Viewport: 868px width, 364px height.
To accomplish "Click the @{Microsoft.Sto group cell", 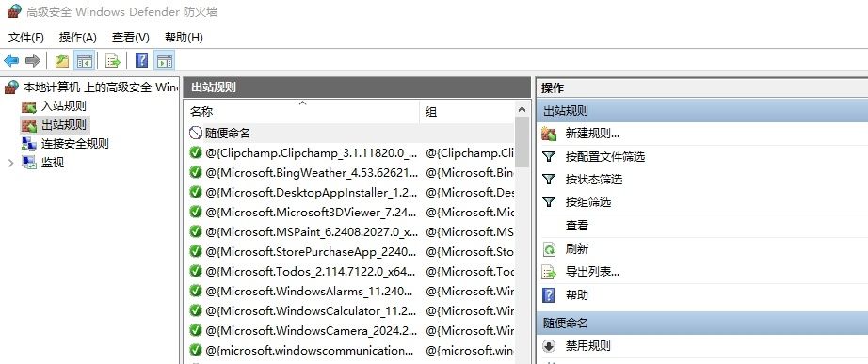I will (470, 252).
